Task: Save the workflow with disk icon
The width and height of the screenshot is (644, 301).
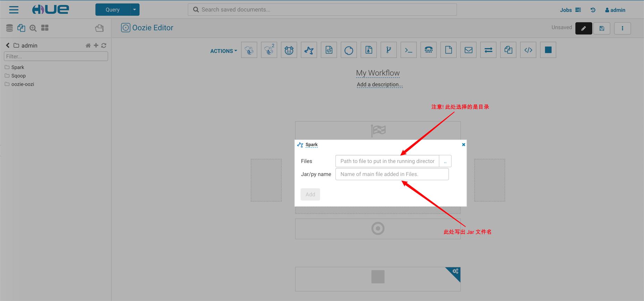Action: point(602,28)
